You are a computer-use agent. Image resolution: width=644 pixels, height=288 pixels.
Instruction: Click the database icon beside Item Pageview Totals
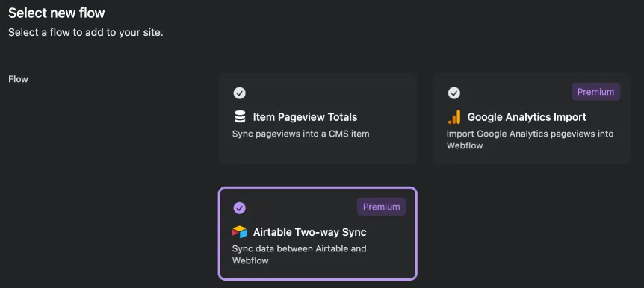pyautogui.click(x=240, y=117)
